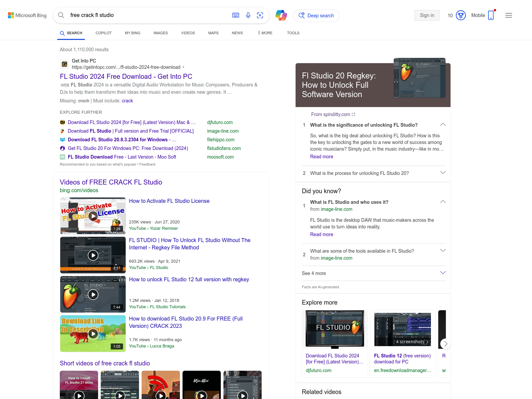Start voice search with microphone icon
Image resolution: width=532 pixels, height=399 pixels.
[248, 15]
